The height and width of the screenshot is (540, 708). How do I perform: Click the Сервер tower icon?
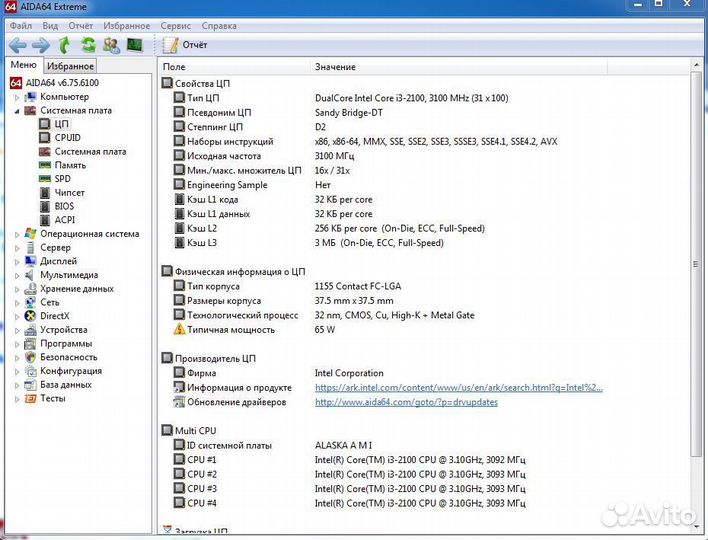coord(30,247)
